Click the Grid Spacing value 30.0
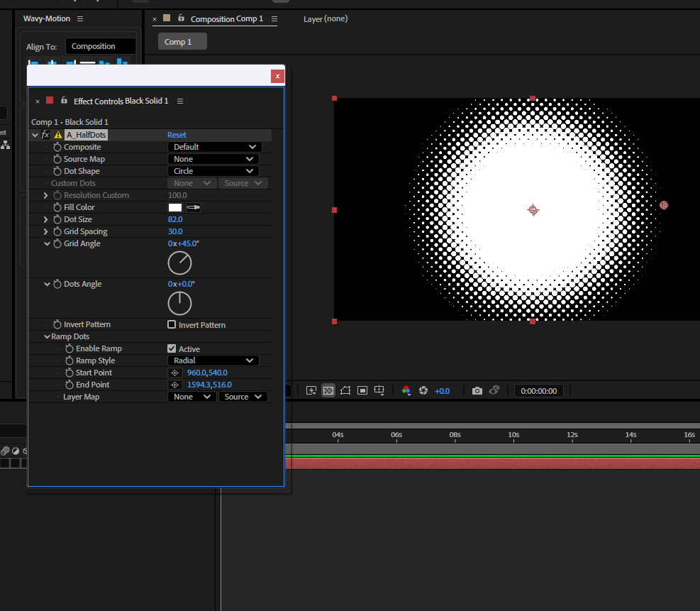The height and width of the screenshot is (611, 700). [x=175, y=231]
